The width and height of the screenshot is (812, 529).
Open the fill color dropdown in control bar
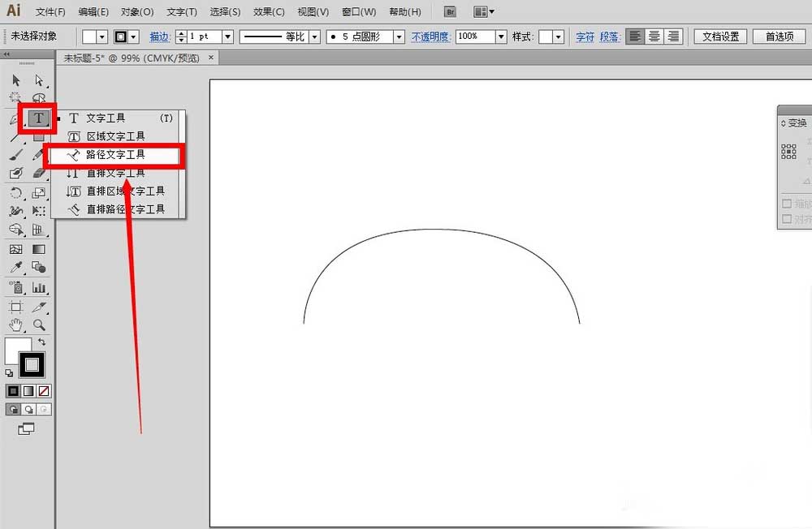pyautogui.click(x=102, y=37)
